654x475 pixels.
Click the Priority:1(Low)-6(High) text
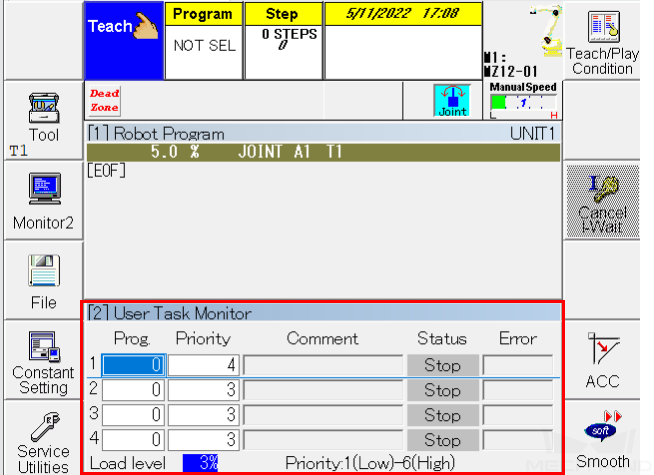point(370,463)
